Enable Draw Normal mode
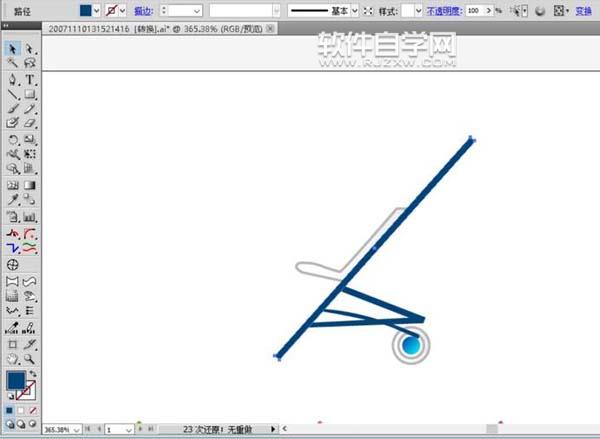 click(10, 424)
